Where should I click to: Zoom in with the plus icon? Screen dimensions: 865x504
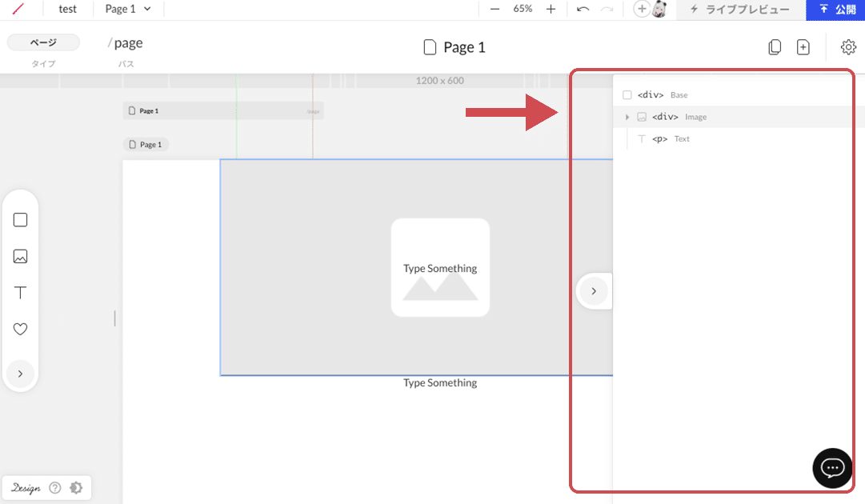551,9
